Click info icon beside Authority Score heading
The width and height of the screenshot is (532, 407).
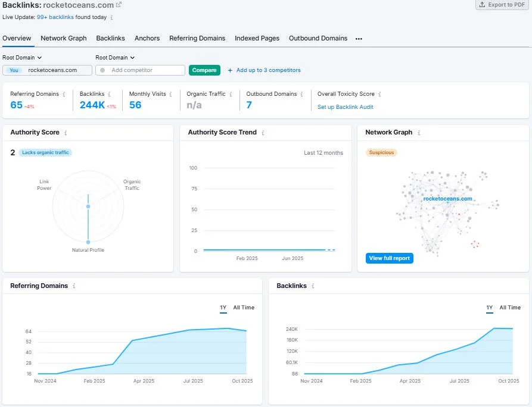pyautogui.click(x=66, y=133)
